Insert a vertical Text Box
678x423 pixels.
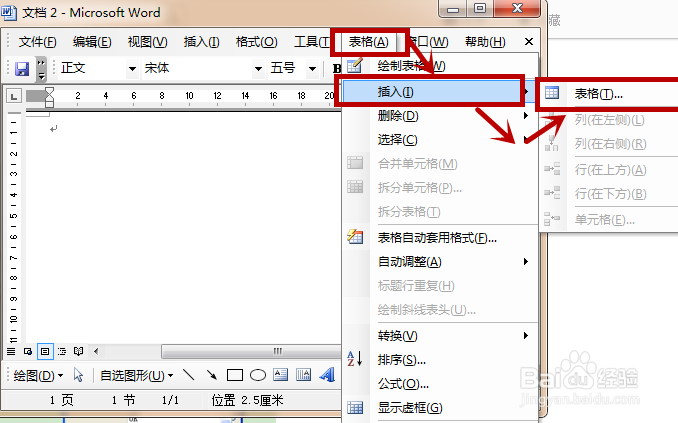click(x=304, y=375)
